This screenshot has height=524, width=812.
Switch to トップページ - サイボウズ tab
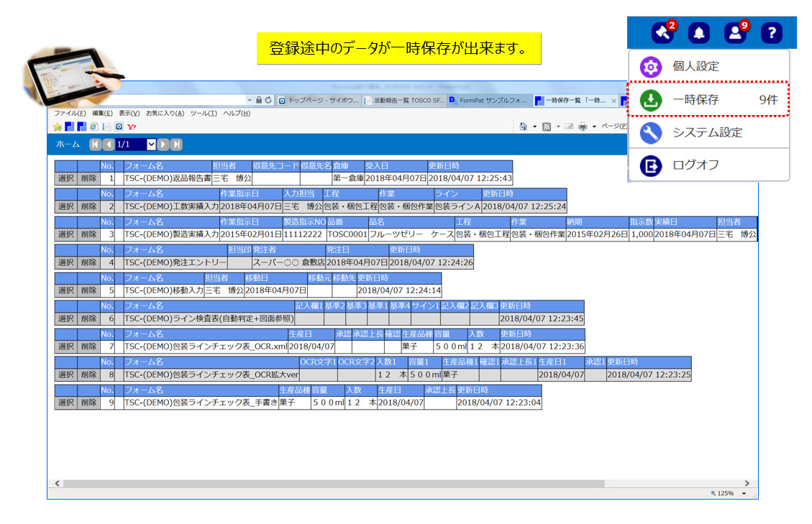click(x=319, y=101)
